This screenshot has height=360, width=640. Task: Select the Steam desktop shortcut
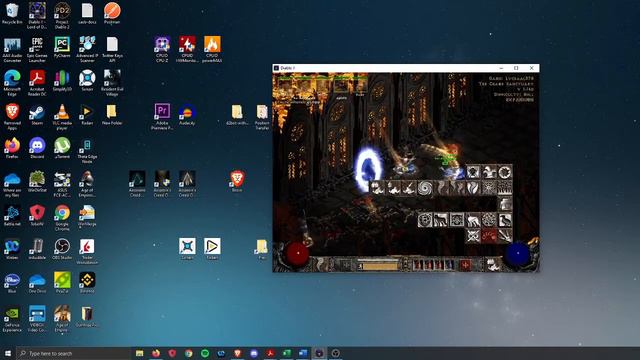coord(37,115)
